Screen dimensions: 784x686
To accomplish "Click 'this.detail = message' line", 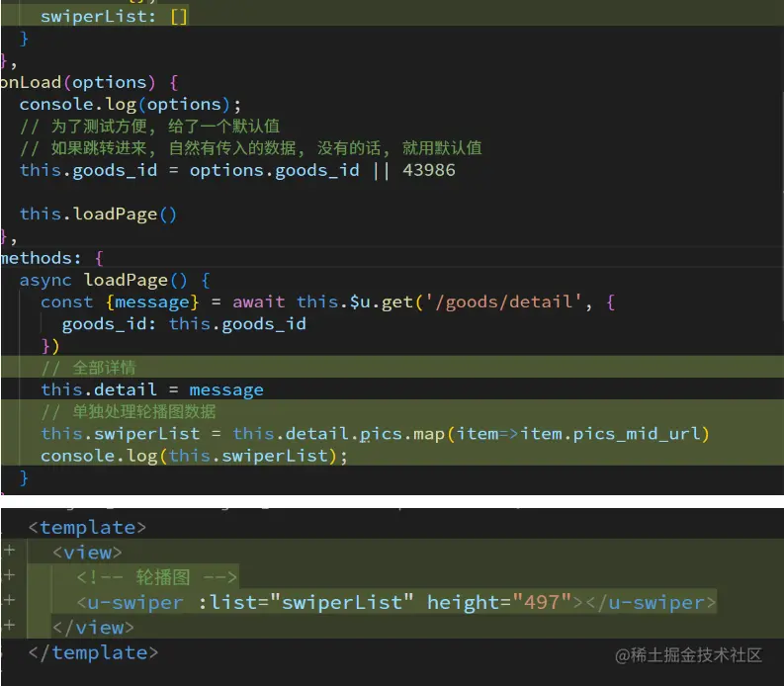I will pos(152,390).
